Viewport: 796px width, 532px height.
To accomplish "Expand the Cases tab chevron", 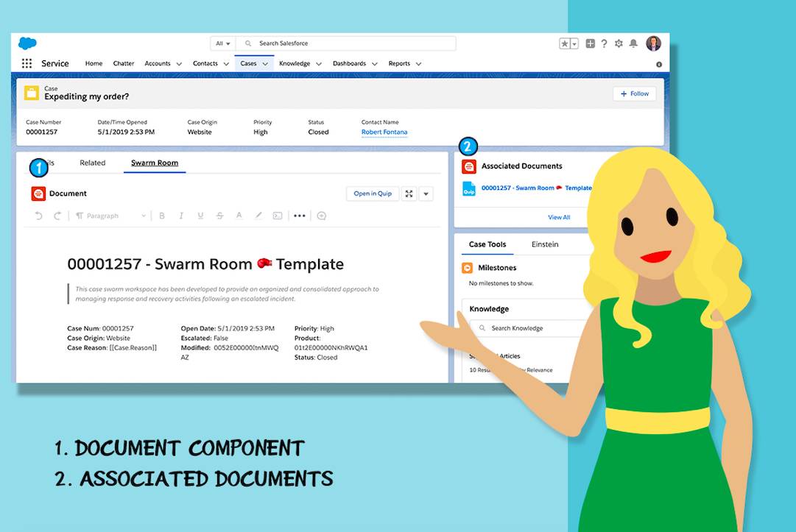I will 265,64.
